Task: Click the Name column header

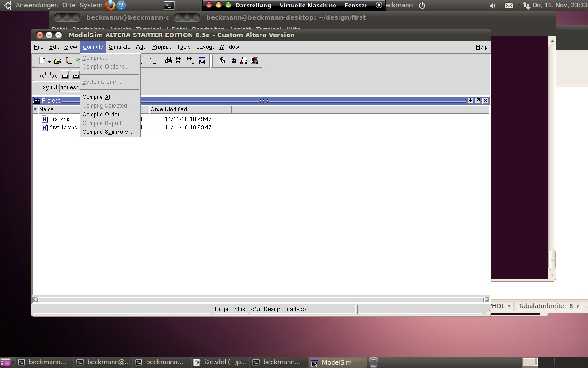Action: pos(59,109)
